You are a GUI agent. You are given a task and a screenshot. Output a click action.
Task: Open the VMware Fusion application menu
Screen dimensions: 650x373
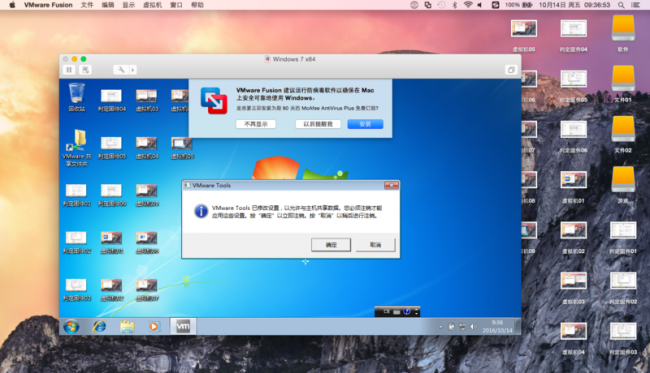point(48,5)
